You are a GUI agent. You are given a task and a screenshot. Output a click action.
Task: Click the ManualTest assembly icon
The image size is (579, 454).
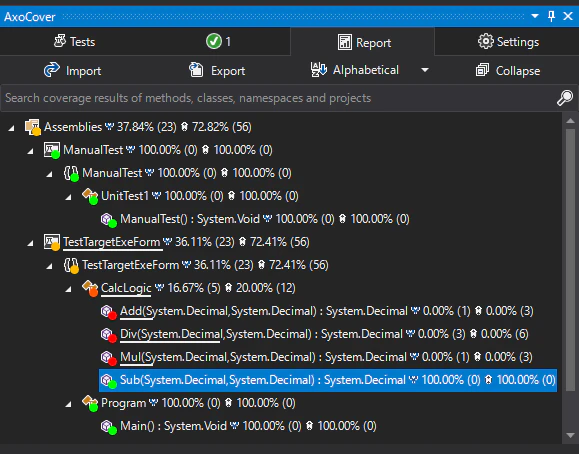click(x=52, y=150)
